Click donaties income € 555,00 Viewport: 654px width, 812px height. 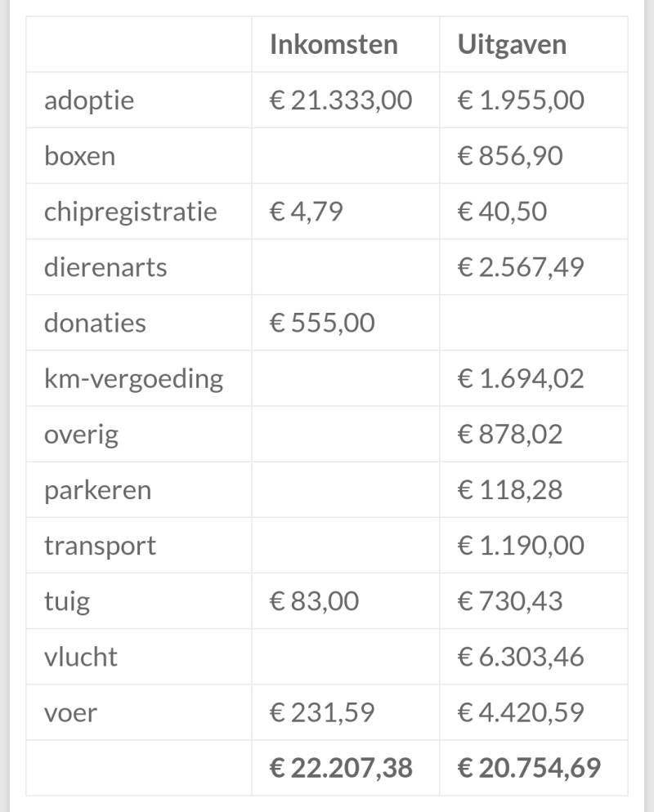(322, 323)
